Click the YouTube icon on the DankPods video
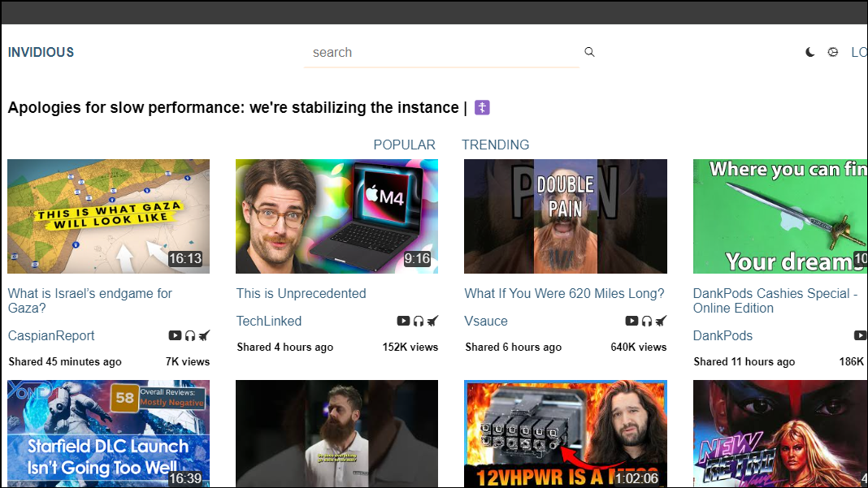 click(x=861, y=335)
